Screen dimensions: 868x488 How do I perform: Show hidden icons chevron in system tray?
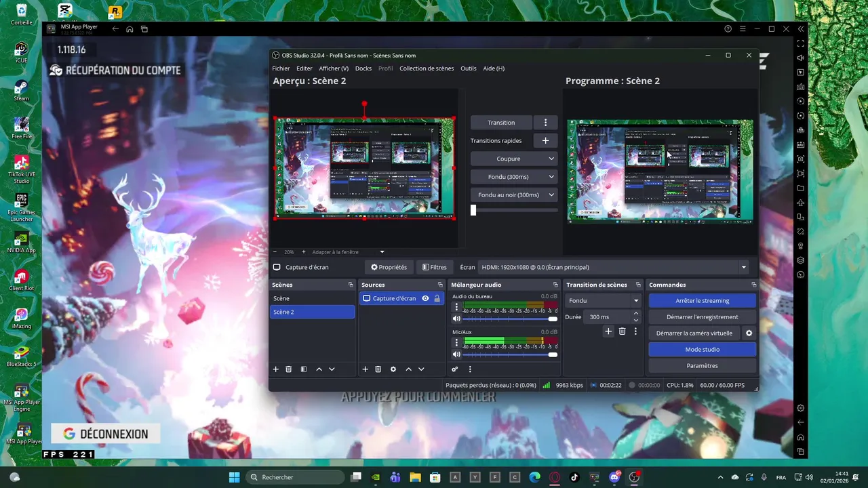pyautogui.click(x=720, y=477)
